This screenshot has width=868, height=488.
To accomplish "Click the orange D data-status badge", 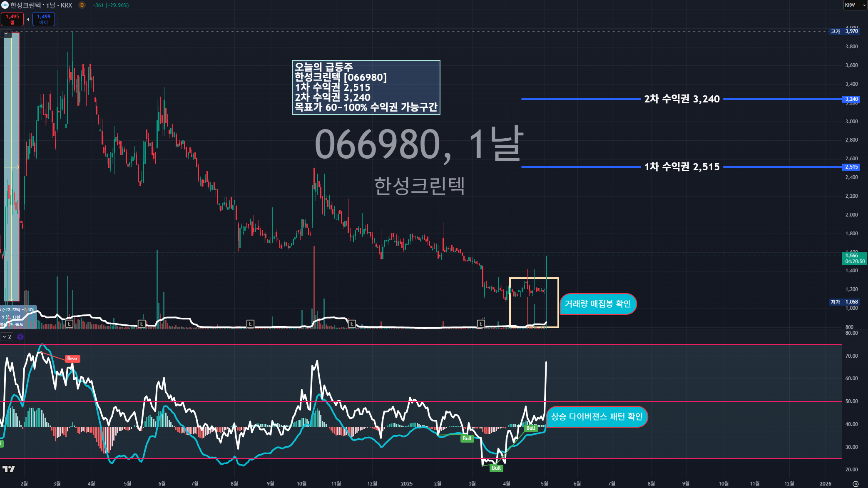I will tap(82, 5).
